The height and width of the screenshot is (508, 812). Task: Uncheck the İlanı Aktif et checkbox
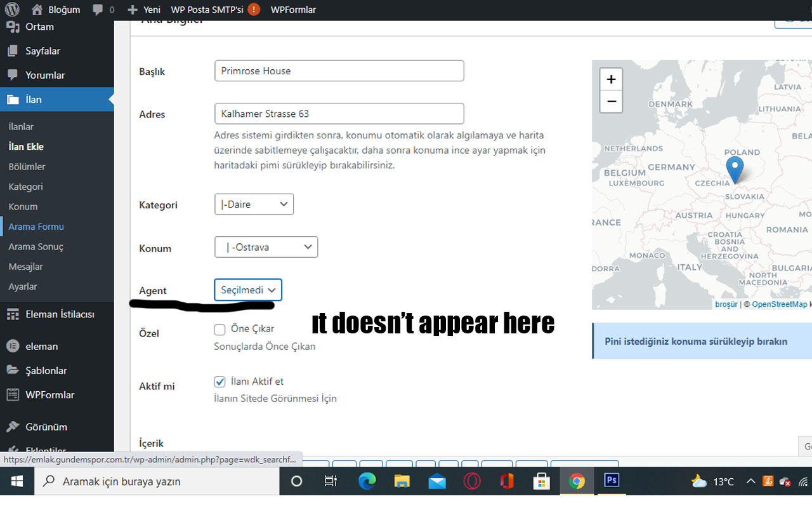219,382
